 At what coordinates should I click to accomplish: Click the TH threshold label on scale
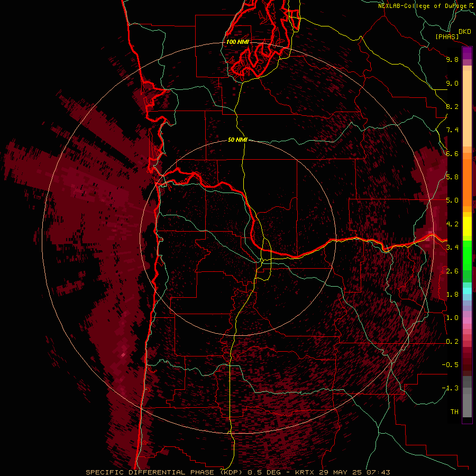454,412
